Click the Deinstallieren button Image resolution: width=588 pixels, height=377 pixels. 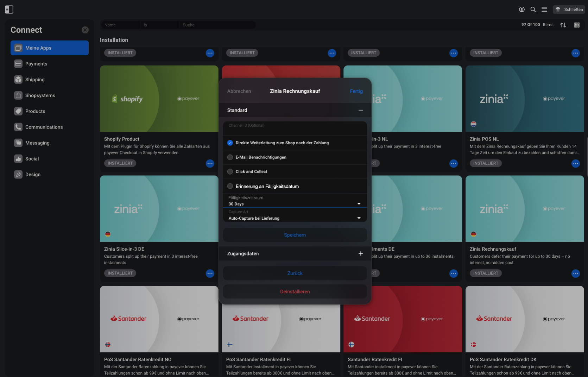(x=295, y=291)
